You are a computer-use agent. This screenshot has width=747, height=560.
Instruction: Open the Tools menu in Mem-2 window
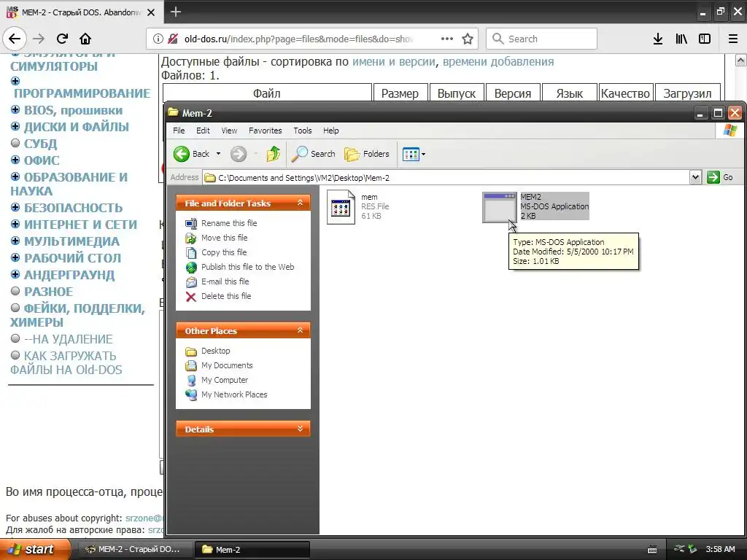[x=303, y=131]
